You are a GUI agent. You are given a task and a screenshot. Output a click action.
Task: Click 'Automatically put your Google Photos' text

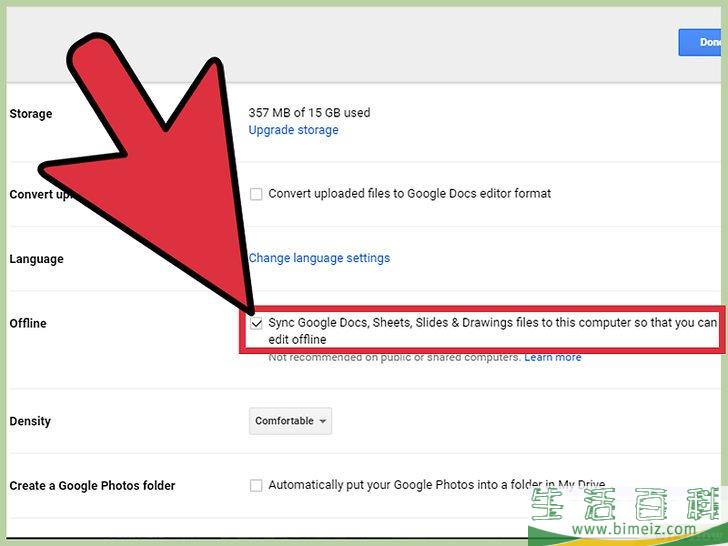pyautogui.click(x=436, y=485)
